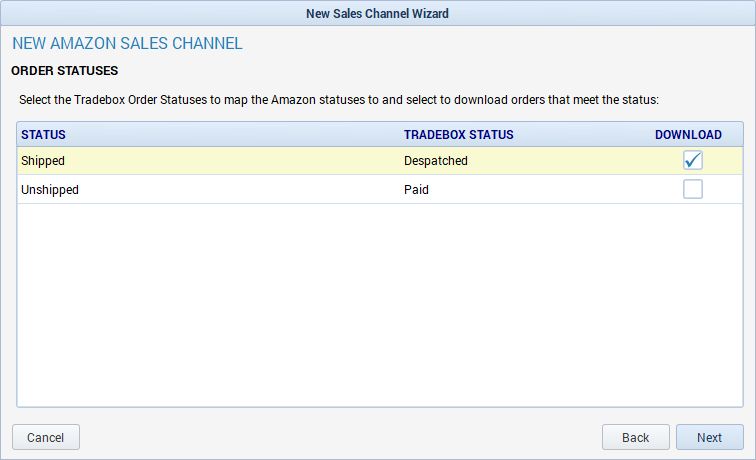The image size is (756, 460).
Task: Open Despatched Tradebox status for Shipped
Action: [x=436, y=161]
